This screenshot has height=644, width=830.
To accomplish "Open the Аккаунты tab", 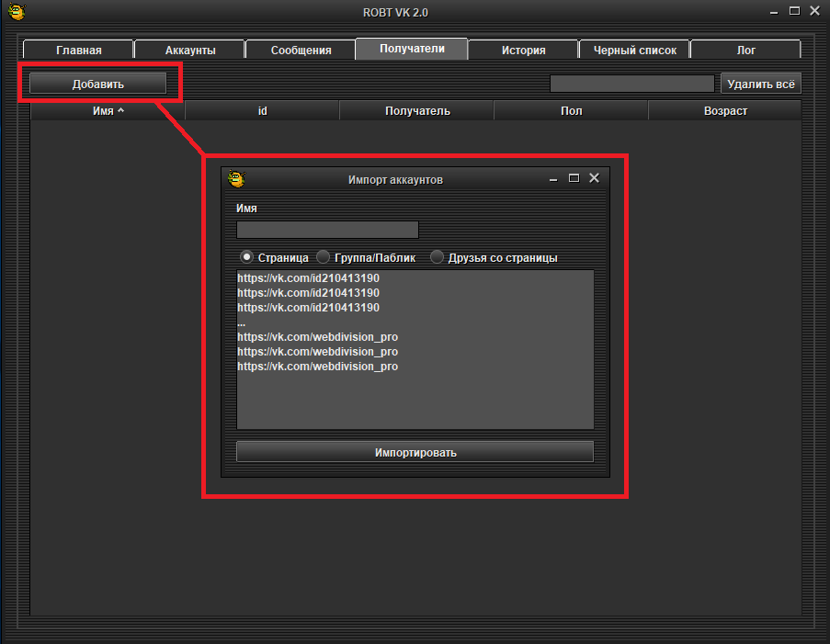I will [190, 51].
